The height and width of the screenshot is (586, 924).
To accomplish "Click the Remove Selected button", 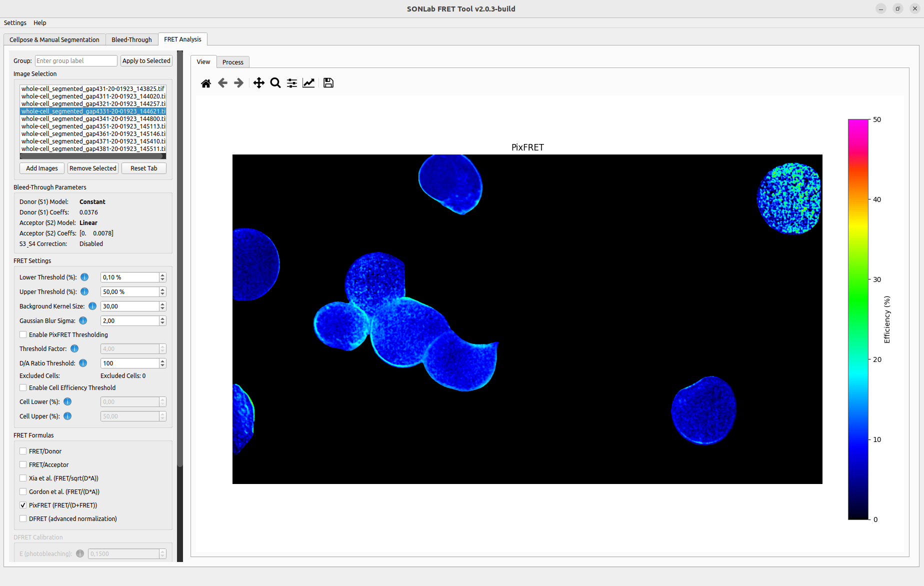I will tap(93, 168).
